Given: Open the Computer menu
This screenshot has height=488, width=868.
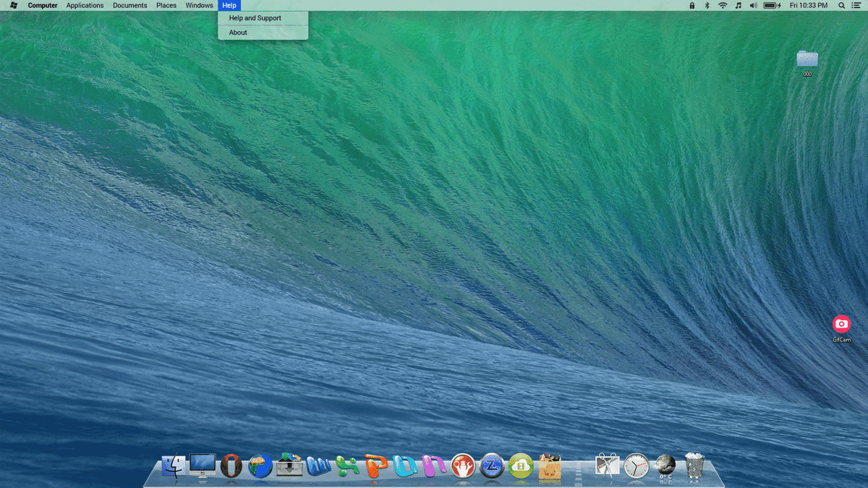Looking at the screenshot, I should [43, 5].
